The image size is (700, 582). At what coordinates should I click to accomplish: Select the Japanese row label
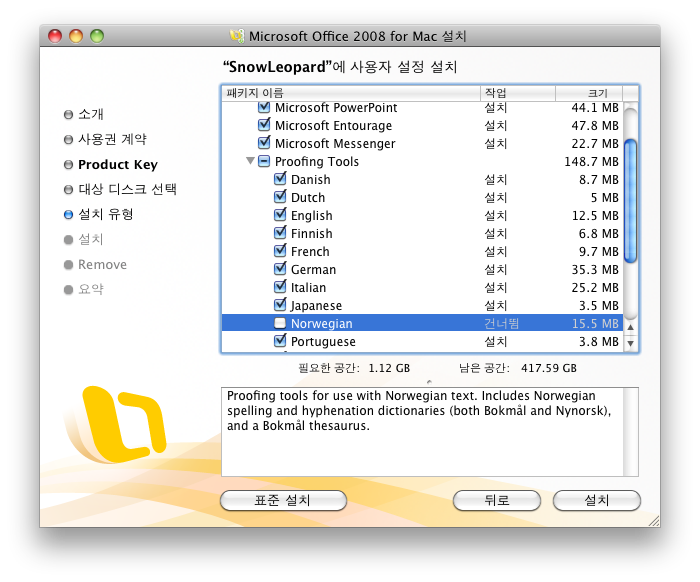[316, 306]
